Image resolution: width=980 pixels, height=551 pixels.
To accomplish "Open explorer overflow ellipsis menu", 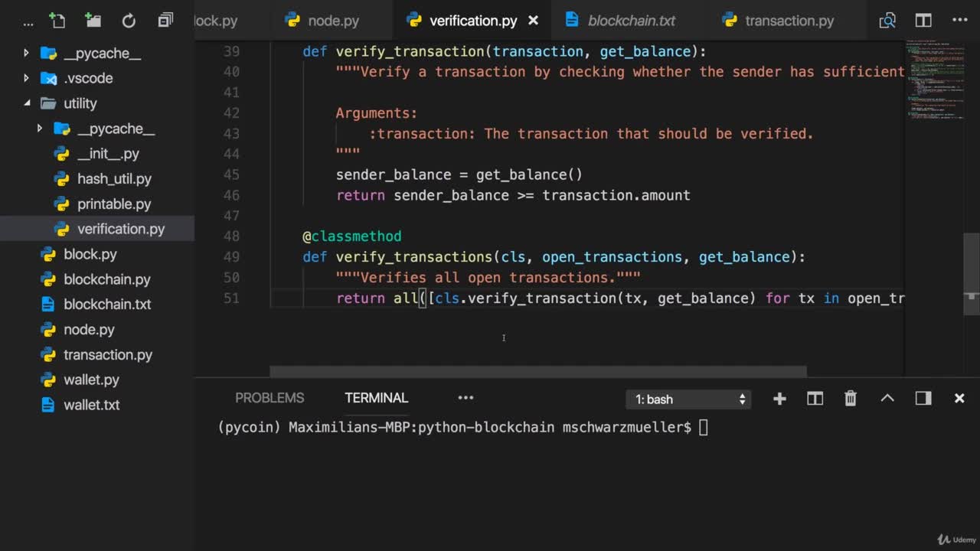I will click(28, 23).
